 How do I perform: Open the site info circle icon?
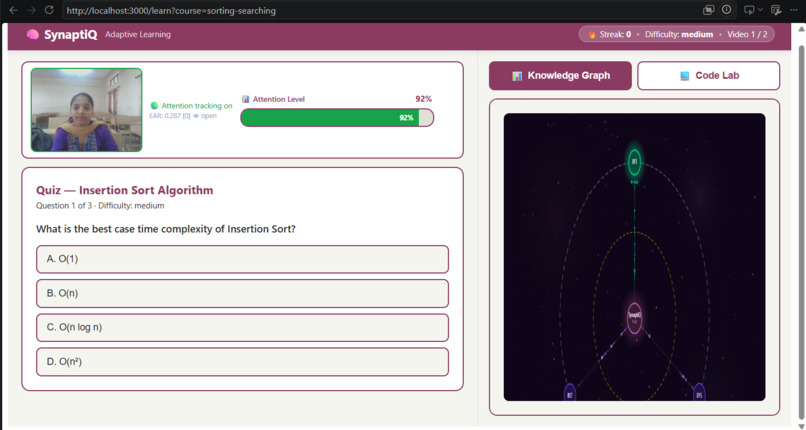(726, 10)
